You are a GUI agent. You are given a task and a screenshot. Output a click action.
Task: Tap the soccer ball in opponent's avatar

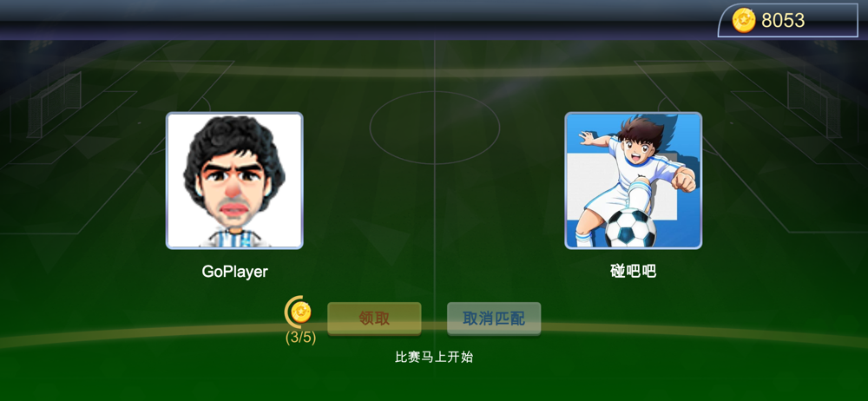630,227
